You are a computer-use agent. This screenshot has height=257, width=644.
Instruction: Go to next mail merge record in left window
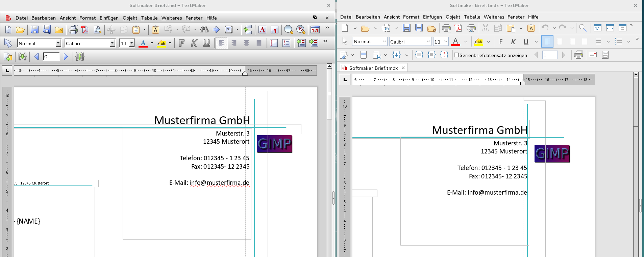pyautogui.click(x=66, y=57)
